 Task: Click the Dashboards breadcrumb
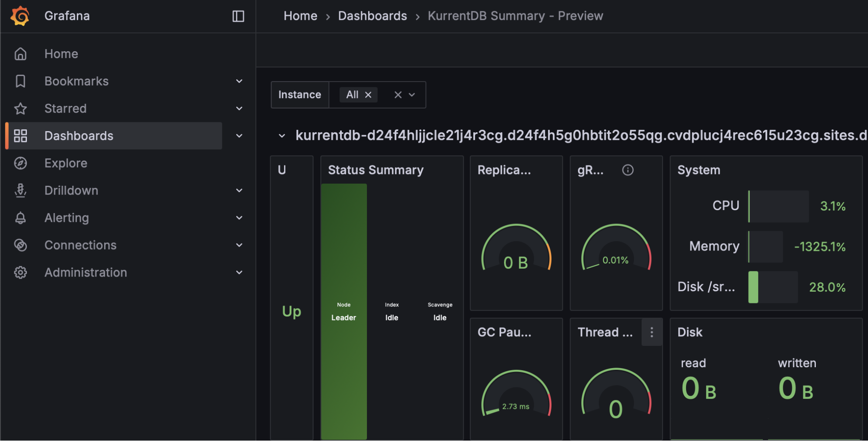372,16
